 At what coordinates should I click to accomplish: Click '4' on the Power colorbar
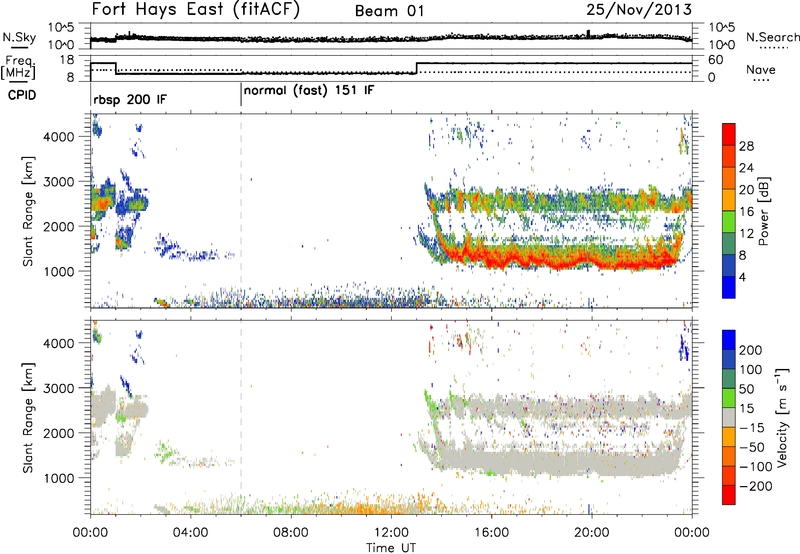pos(743,277)
